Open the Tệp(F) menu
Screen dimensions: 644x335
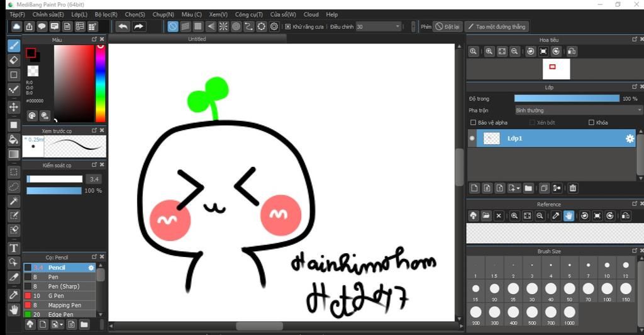coord(17,14)
